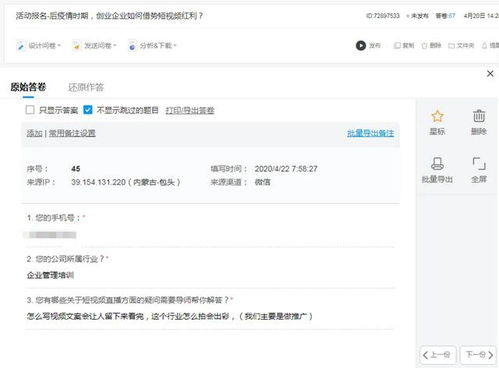Go to next response with 下一份
The height and width of the screenshot is (368, 499).
[478, 355]
